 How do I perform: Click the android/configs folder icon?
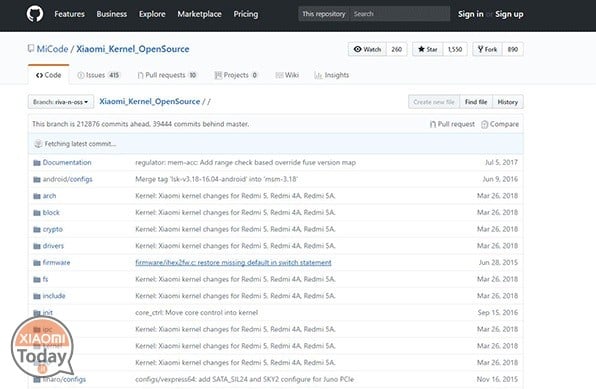click(37, 179)
